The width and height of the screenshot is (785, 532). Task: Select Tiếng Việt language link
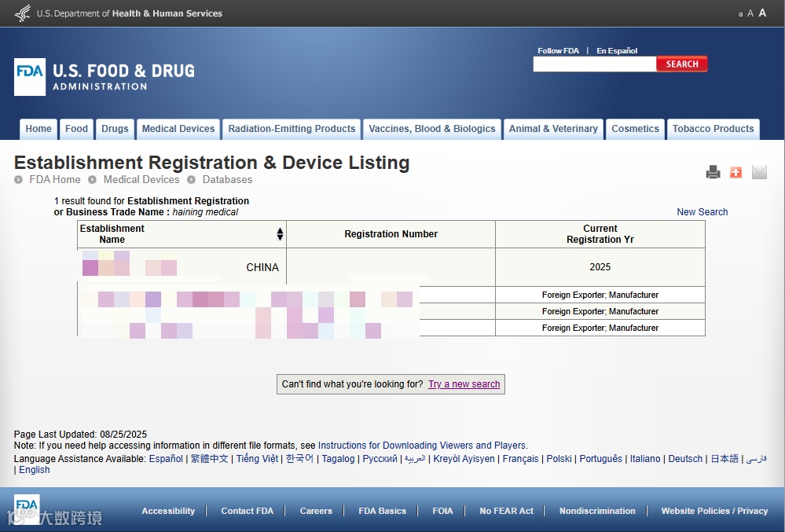coord(257,459)
